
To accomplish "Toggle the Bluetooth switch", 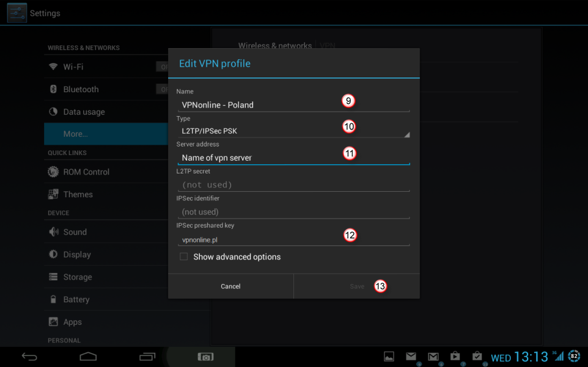I will (x=163, y=90).
